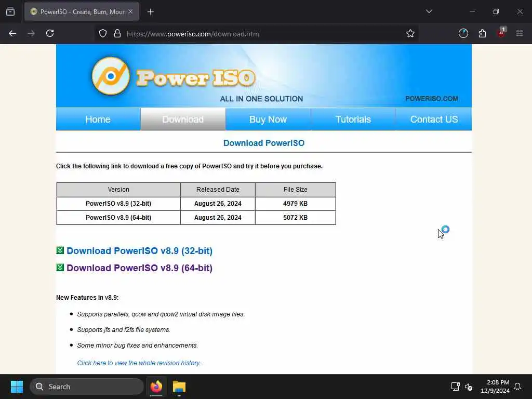Screen dimensions: 532x399
Task: Open the Buy Now menu item
Action: coord(268,119)
